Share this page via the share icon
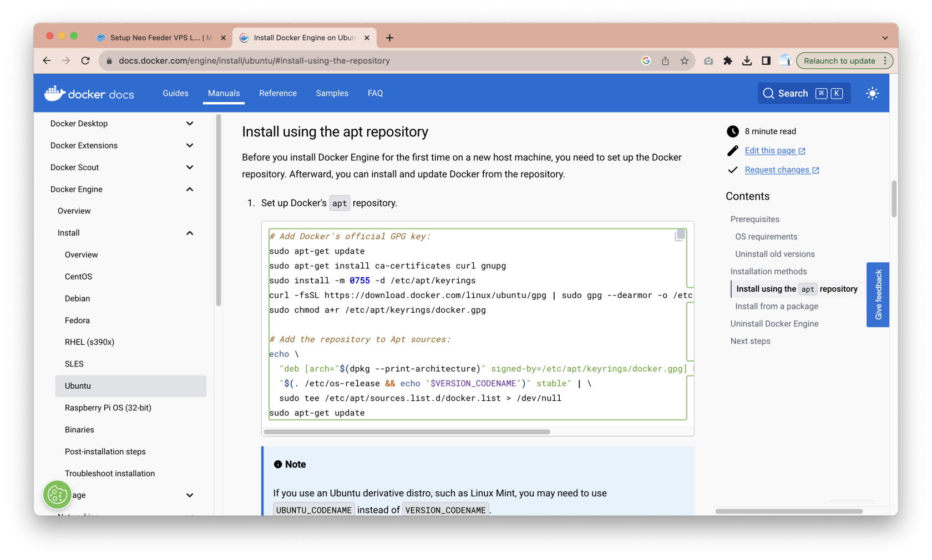The width and height of the screenshot is (932, 560). pyautogui.click(x=665, y=61)
